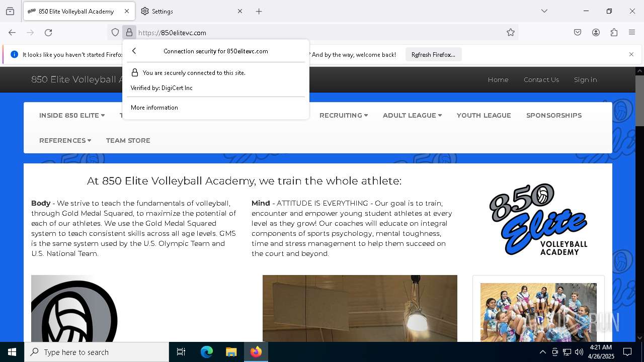The height and width of the screenshot is (362, 644).
Task: Open the Sponsorships menu item
Action: 554,115
